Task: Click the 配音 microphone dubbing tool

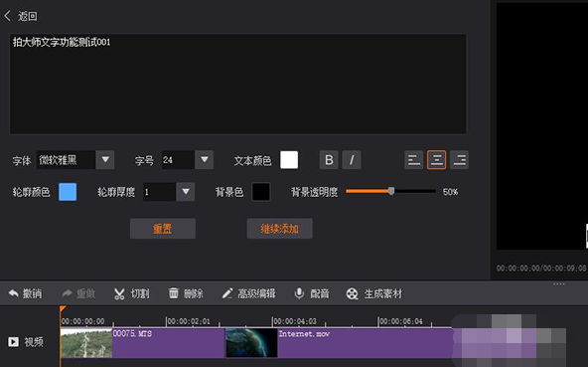Action: click(x=312, y=293)
